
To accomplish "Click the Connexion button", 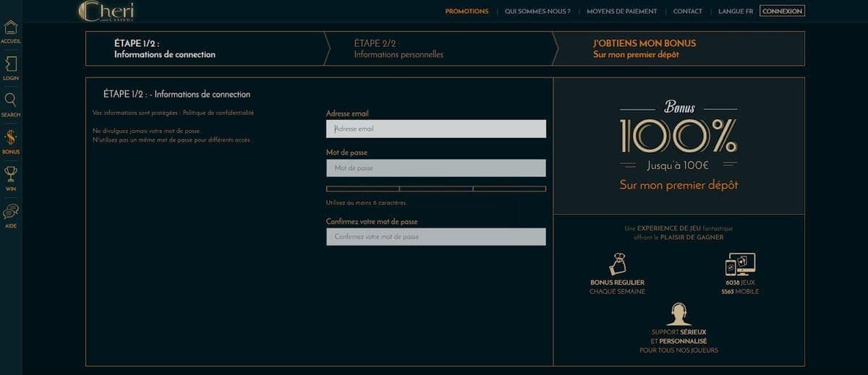I will pyautogui.click(x=782, y=12).
